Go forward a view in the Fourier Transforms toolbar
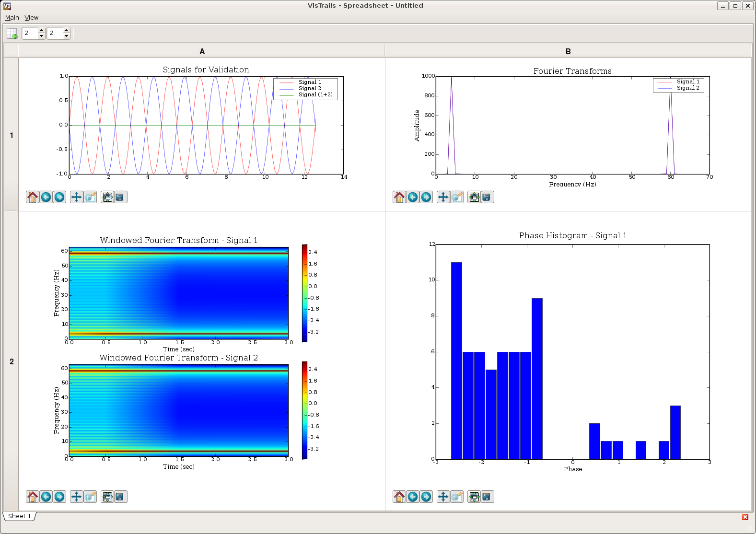This screenshot has height=534, width=756. tap(426, 197)
